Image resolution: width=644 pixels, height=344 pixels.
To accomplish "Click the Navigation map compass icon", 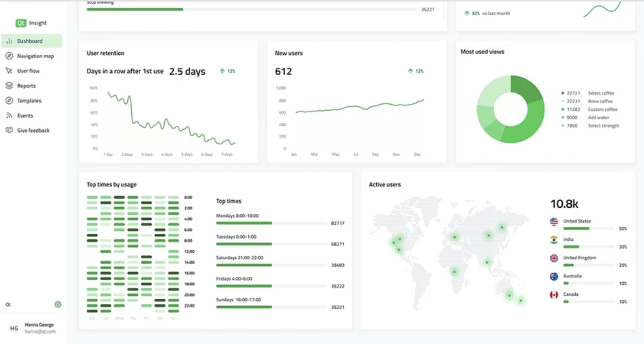I will [x=9, y=56].
